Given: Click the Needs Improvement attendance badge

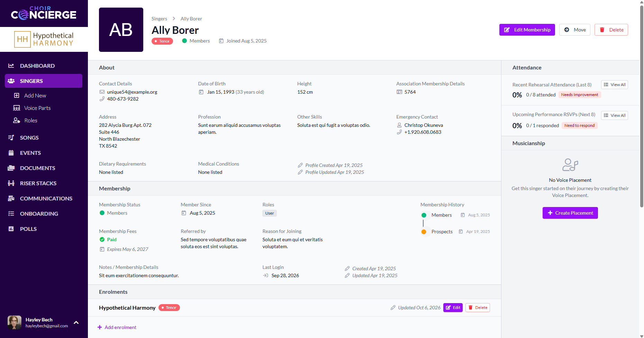Looking at the screenshot, I should (580, 95).
